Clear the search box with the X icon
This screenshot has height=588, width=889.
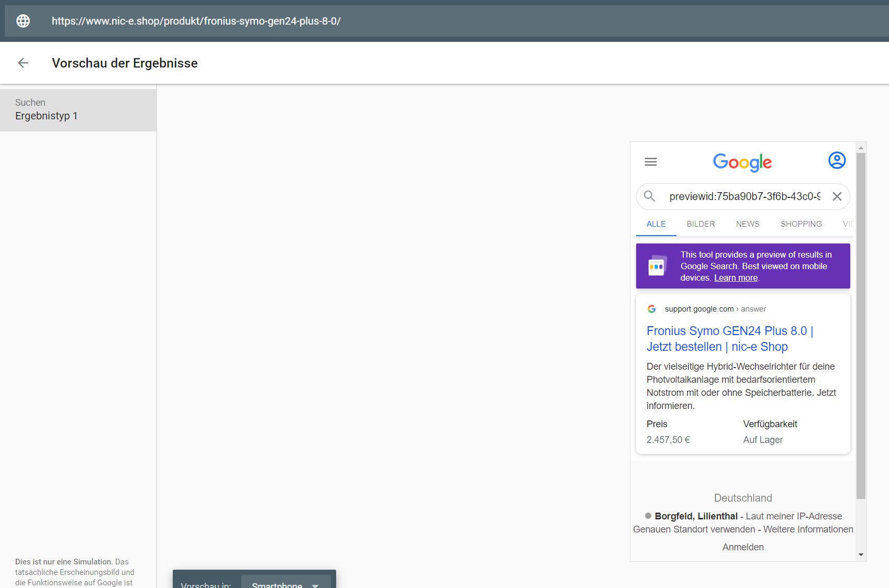click(x=837, y=196)
